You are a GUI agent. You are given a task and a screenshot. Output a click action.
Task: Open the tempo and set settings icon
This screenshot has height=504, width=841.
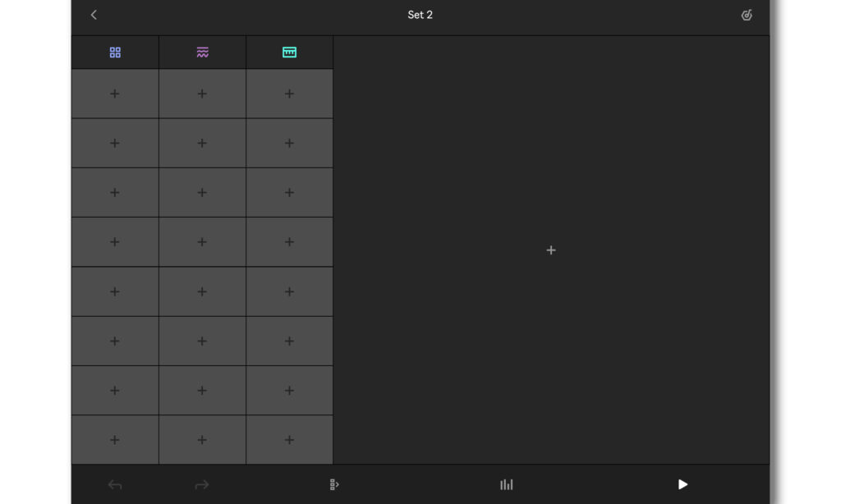coord(747,15)
